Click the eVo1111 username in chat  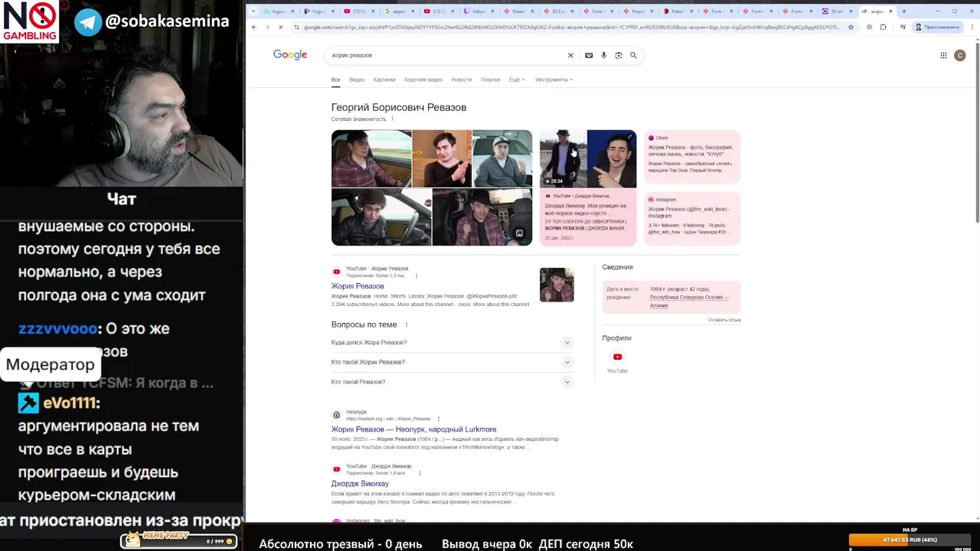pyautogui.click(x=71, y=403)
